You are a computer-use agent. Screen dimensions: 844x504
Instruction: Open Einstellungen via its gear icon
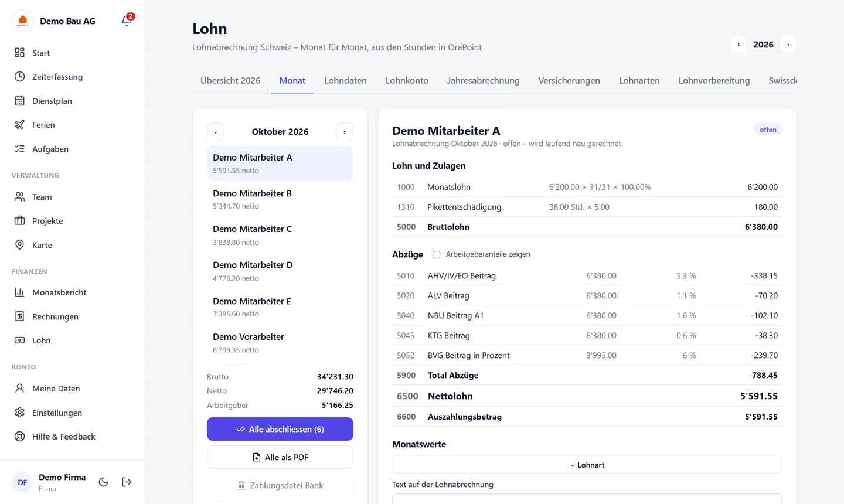tap(20, 413)
